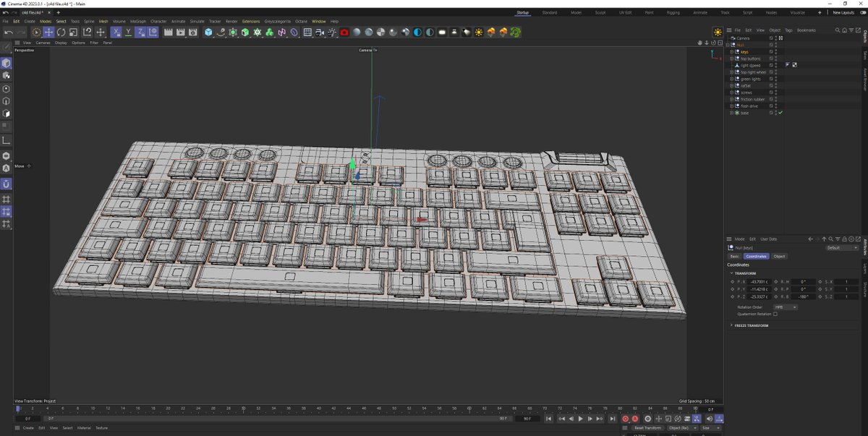Open the File menu in main menu bar
The width and height of the screenshot is (868, 436).
click(7, 21)
